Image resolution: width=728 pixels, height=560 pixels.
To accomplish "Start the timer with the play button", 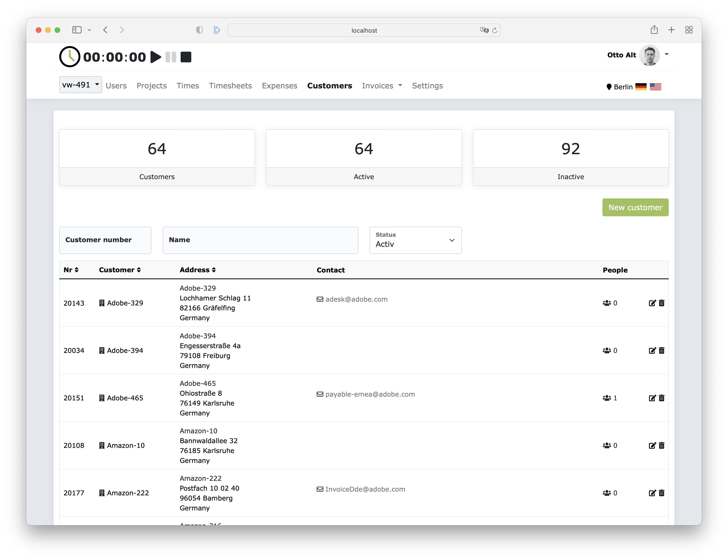I will pyautogui.click(x=155, y=57).
